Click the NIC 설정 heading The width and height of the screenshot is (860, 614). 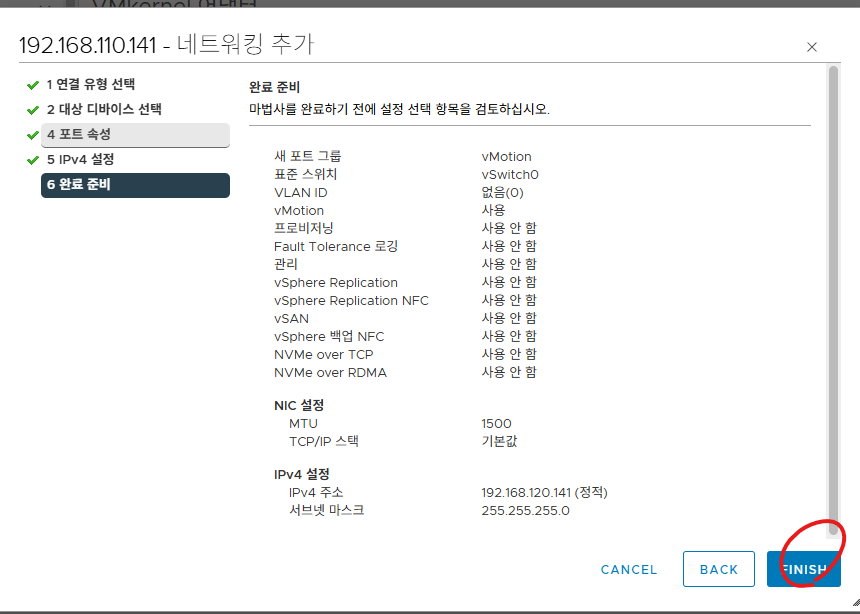click(299, 405)
